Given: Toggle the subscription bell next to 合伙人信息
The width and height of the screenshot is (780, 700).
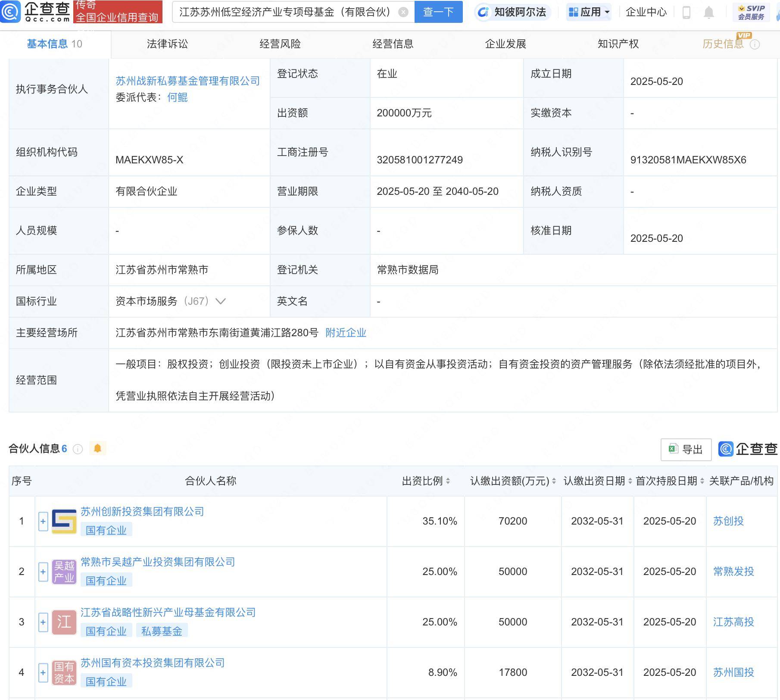Looking at the screenshot, I should [x=98, y=448].
